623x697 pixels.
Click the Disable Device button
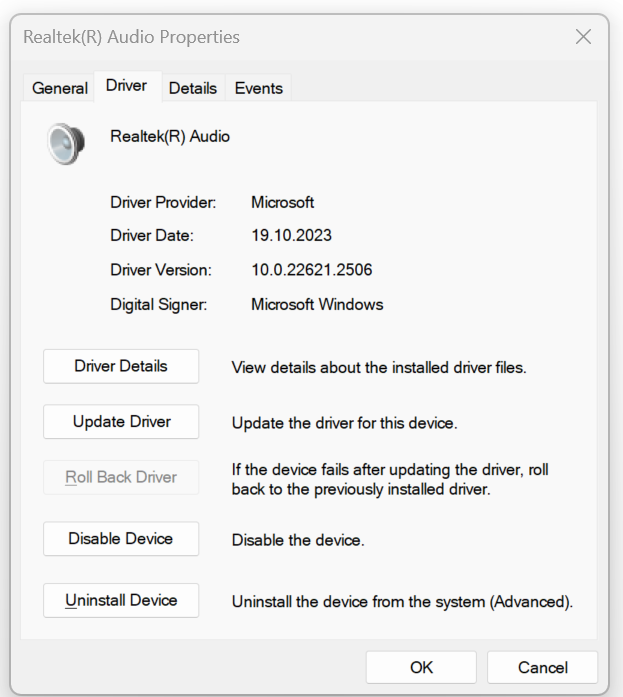pos(121,539)
